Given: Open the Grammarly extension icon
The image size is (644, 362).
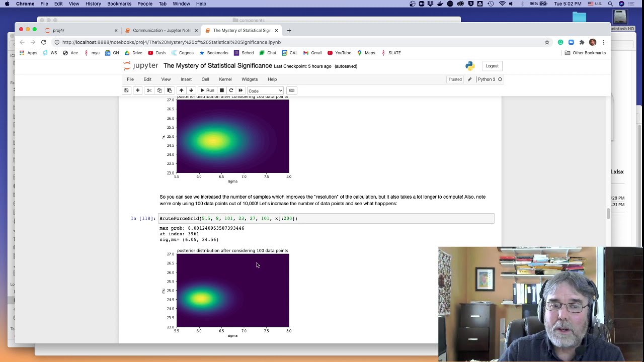Looking at the screenshot, I should click(560, 42).
